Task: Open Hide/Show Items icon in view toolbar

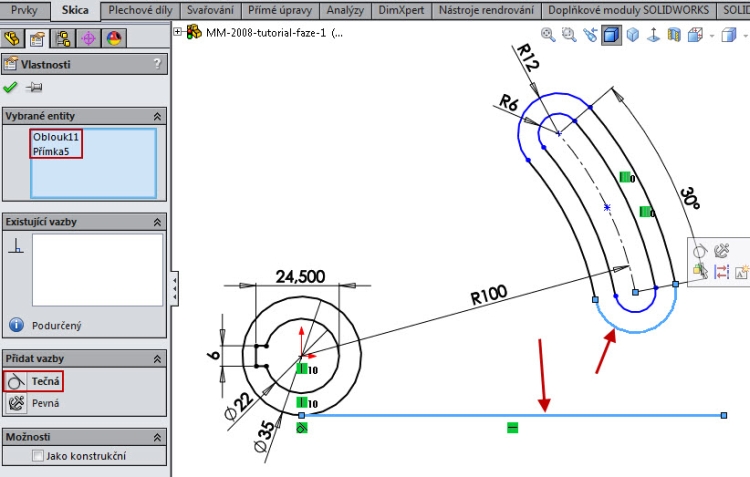Action: pos(674,34)
